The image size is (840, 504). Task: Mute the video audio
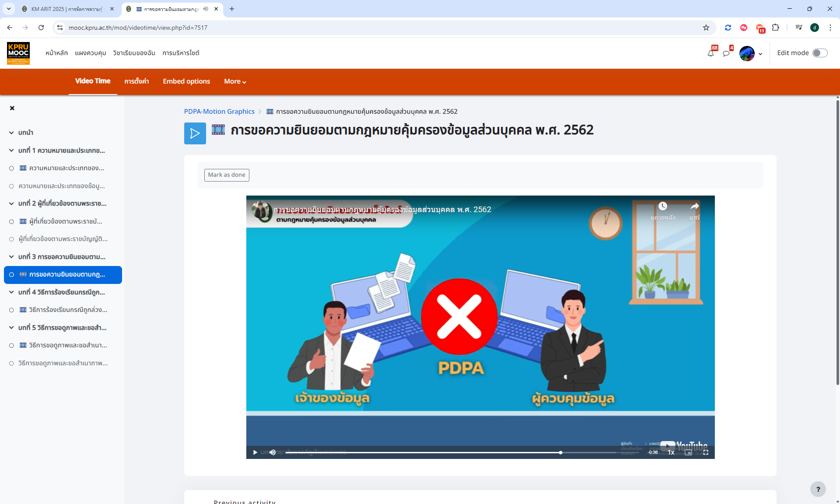(273, 452)
